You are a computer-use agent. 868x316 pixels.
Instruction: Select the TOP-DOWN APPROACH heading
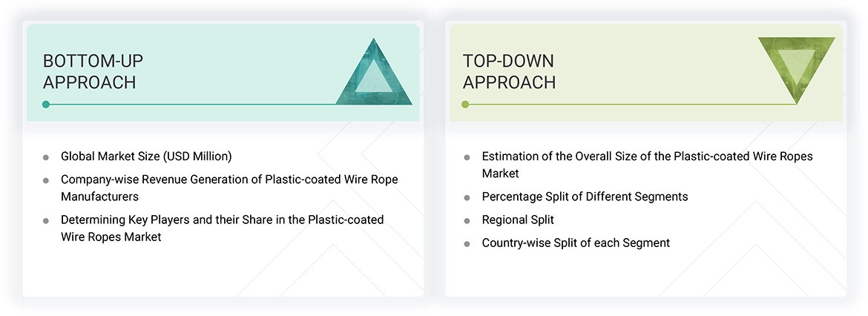[x=509, y=71]
